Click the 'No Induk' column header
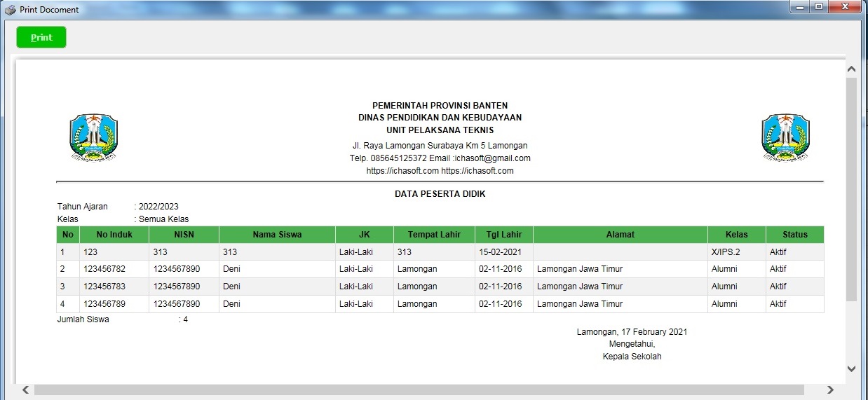Screen dimensions: 868x400 pos(114,235)
